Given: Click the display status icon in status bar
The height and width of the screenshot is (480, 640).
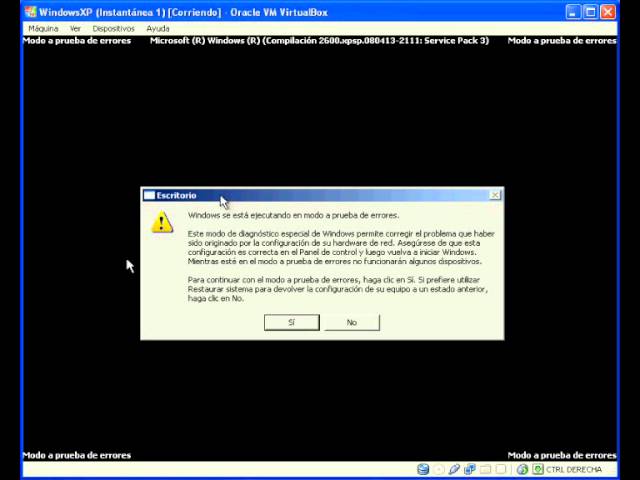Looking at the screenshot, I should pyautogui.click(x=501, y=469).
